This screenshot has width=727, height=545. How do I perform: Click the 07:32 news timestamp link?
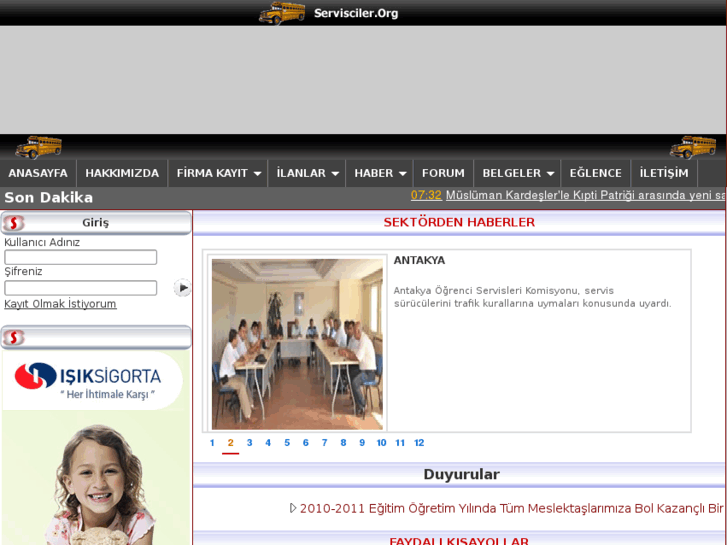(x=426, y=195)
